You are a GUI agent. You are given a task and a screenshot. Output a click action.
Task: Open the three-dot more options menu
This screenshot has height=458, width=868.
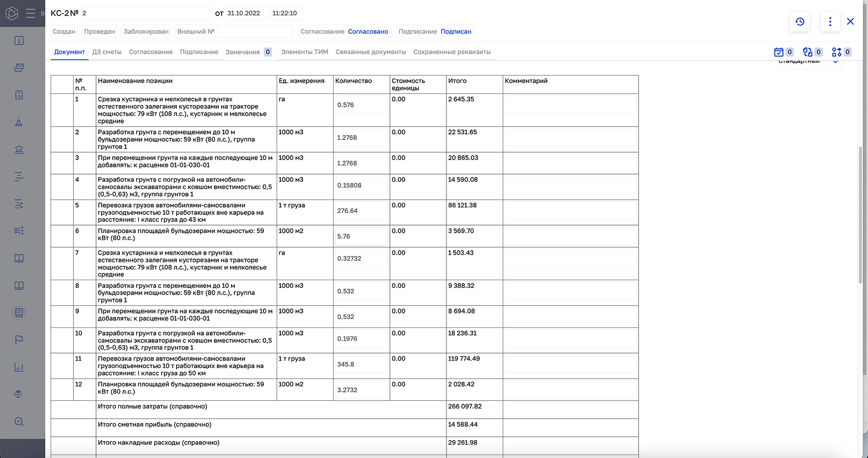[x=830, y=22]
